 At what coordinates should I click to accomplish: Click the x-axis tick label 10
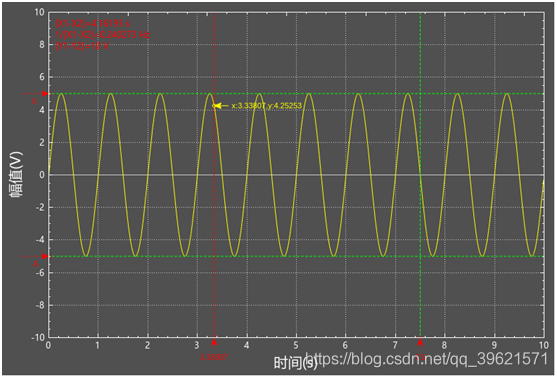544,345
